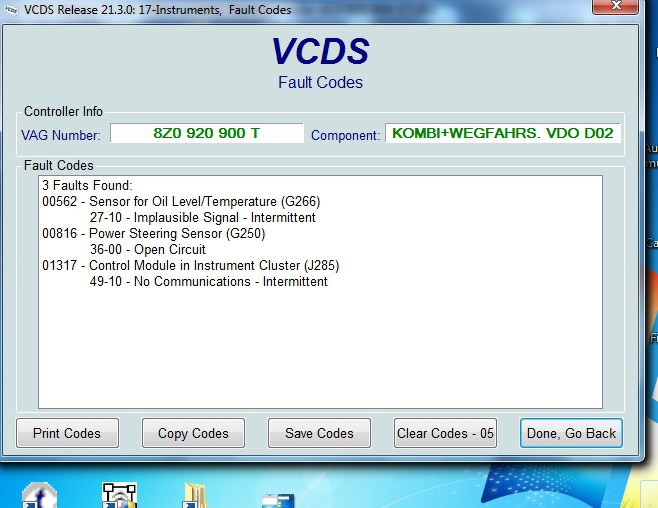Open the desktop shortcut with window-screen icon
Image resolution: width=658 pixels, height=508 pixels.
tap(278, 501)
